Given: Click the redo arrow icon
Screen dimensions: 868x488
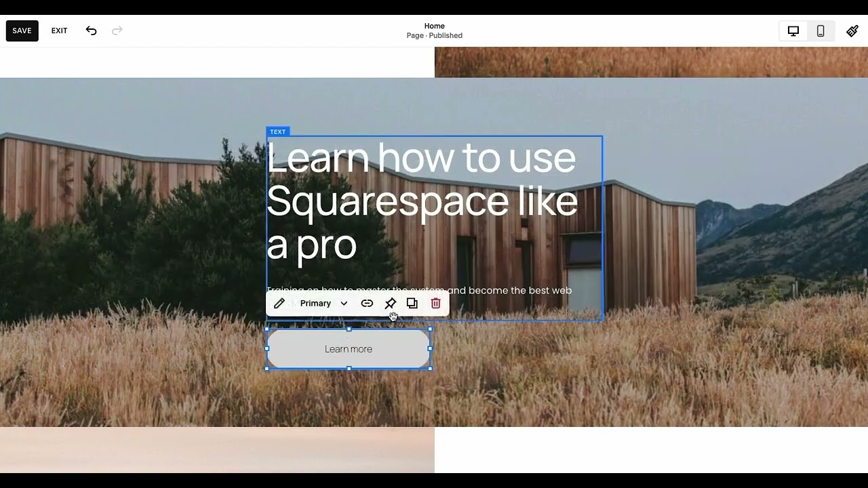Looking at the screenshot, I should click(117, 30).
